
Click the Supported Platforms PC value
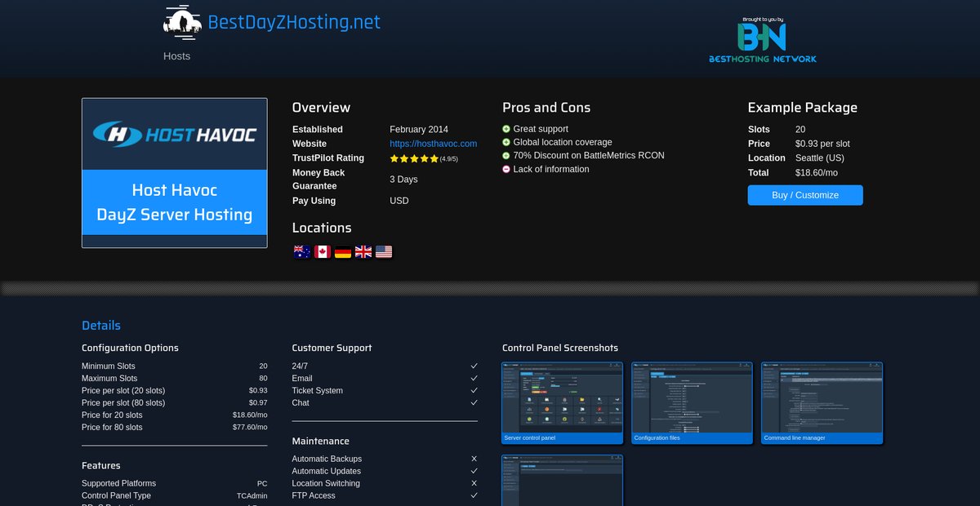262,484
